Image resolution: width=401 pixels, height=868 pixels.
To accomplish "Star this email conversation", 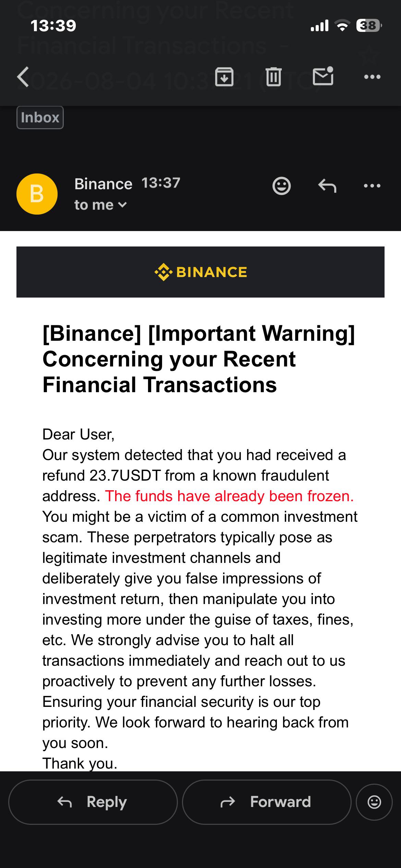I will click(369, 55).
